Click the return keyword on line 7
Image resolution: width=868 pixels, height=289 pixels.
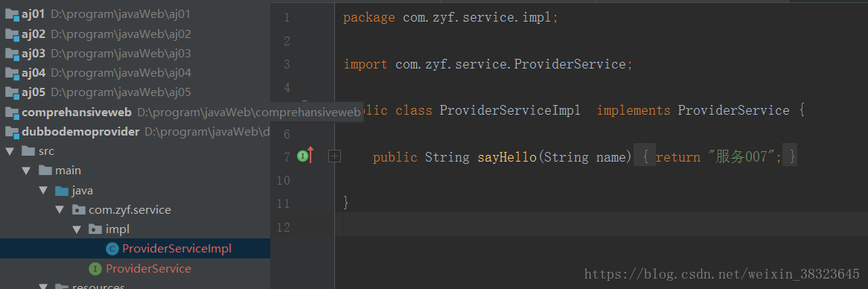(x=678, y=157)
